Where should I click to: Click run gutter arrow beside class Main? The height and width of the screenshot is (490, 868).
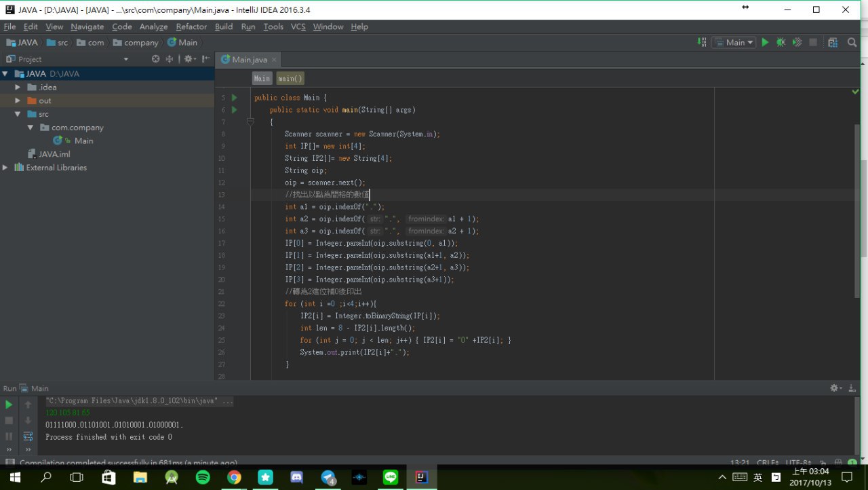pos(235,98)
